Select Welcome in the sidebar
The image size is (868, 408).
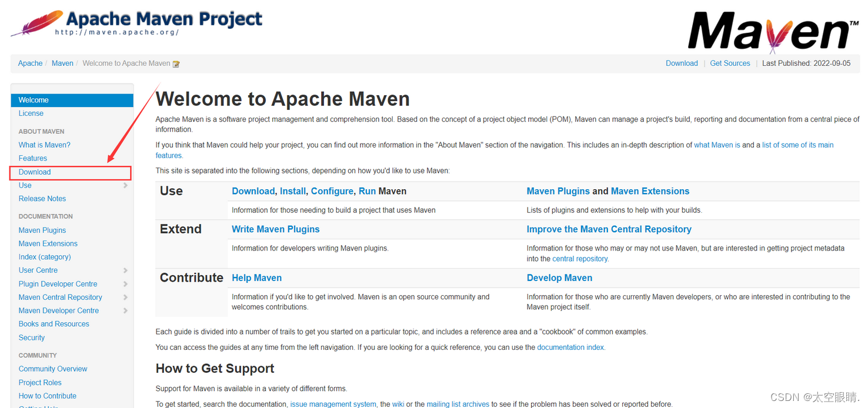[x=72, y=100]
